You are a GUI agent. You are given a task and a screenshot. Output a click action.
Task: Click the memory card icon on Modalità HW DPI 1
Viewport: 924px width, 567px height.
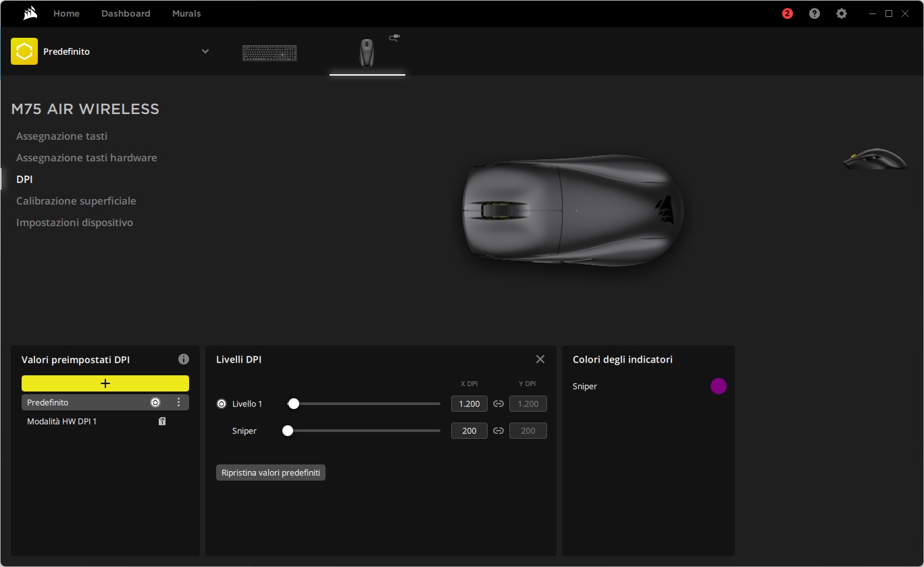point(162,421)
